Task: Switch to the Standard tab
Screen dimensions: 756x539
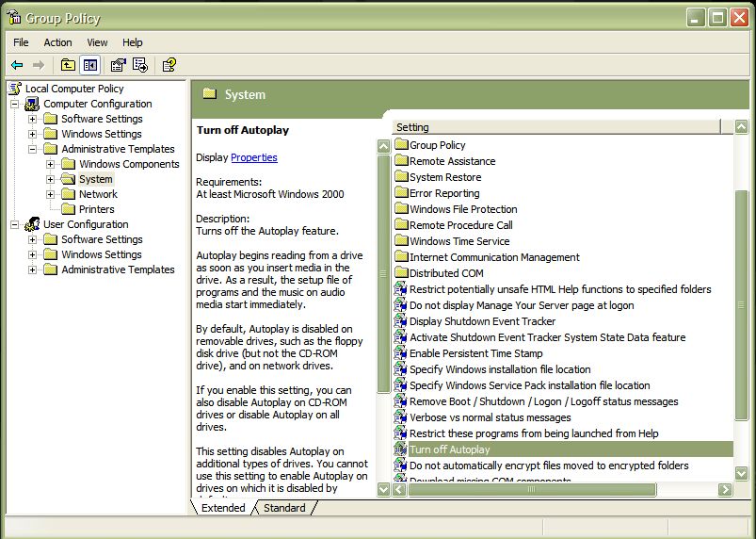Action: click(x=284, y=508)
